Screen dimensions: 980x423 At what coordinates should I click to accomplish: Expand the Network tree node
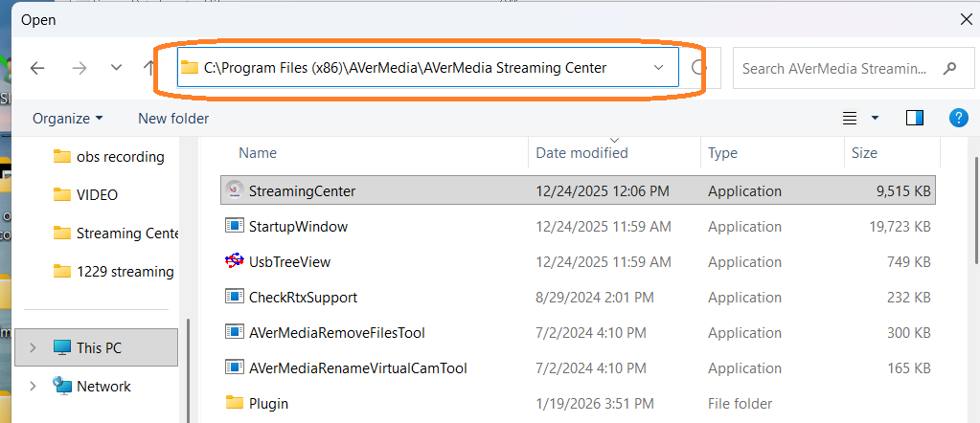click(x=34, y=386)
